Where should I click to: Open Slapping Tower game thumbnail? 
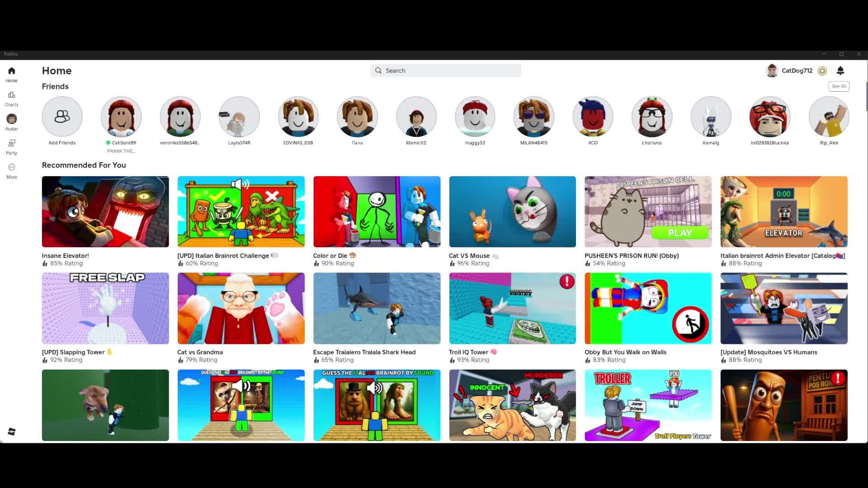[x=105, y=308]
